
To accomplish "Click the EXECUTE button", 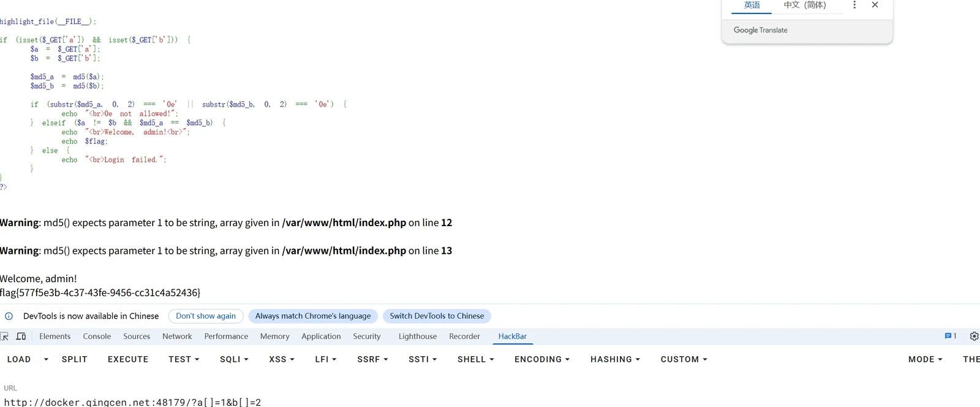I will click(128, 359).
